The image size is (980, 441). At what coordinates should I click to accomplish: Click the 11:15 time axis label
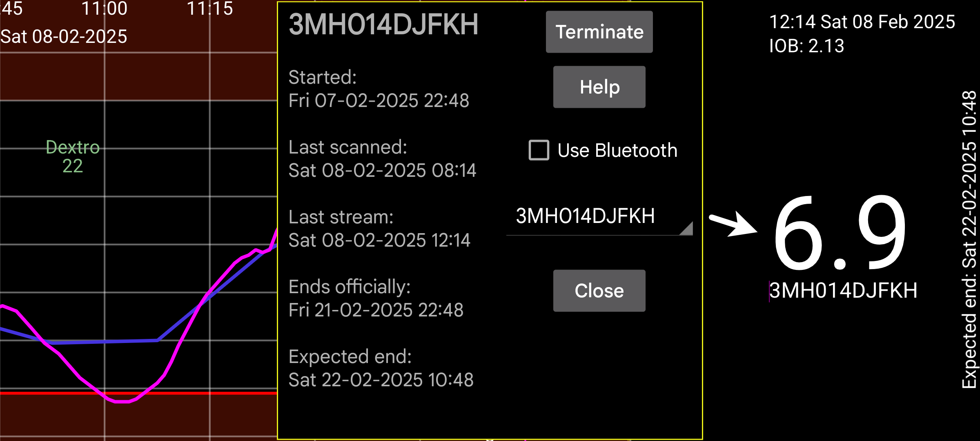210,8
